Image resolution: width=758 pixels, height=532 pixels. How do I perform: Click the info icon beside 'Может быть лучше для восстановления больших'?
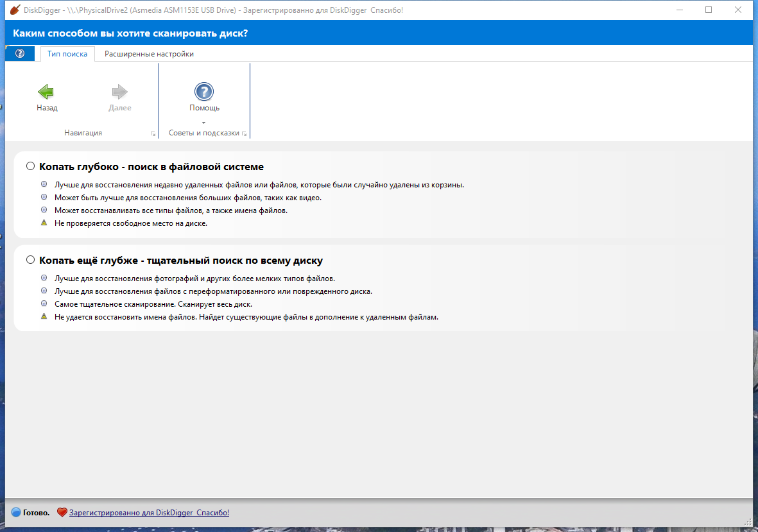coord(44,197)
